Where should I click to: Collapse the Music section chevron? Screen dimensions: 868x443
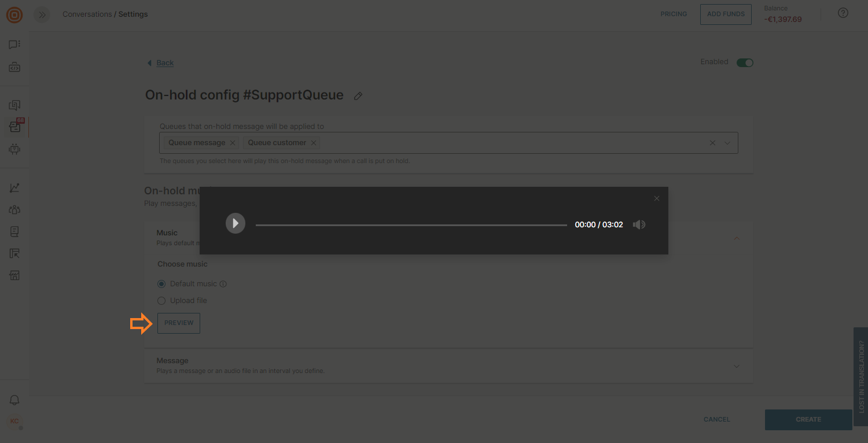(x=736, y=238)
